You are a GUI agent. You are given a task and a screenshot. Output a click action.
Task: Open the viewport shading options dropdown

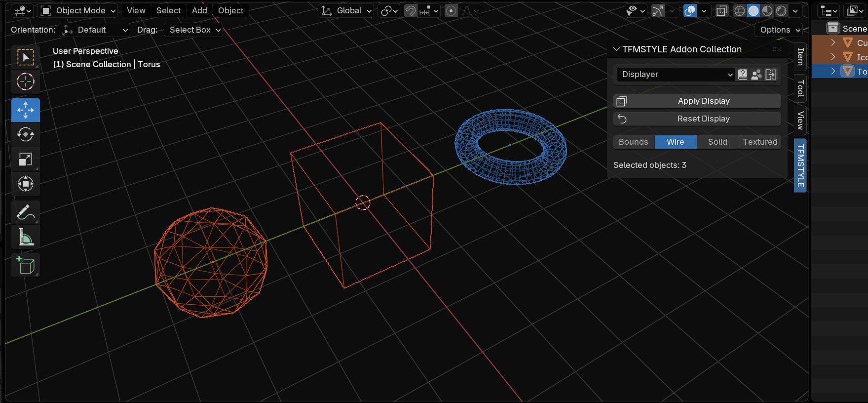[x=795, y=11]
